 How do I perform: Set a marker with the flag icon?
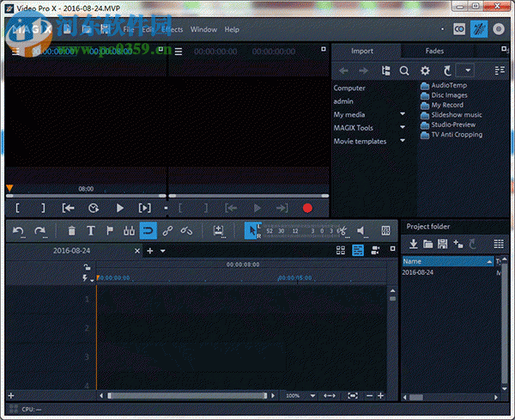[x=110, y=231]
